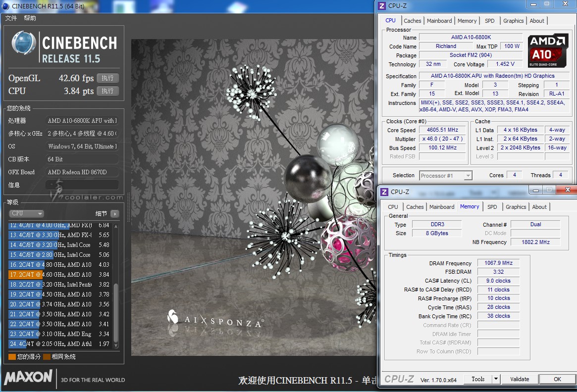
Task: Select highlighted ranking row 17 scoring 3.84
Action: tap(59, 275)
